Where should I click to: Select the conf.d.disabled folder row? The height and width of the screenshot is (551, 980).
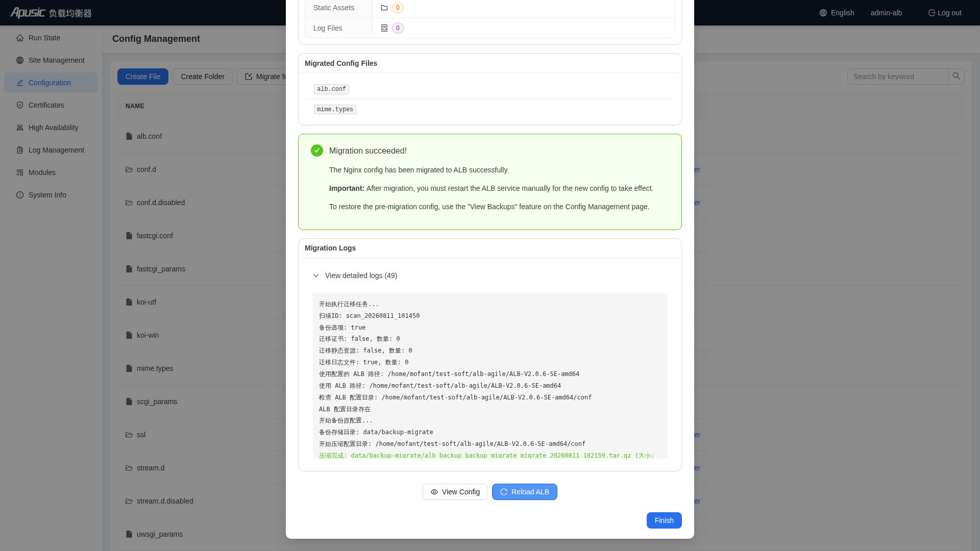202,203
